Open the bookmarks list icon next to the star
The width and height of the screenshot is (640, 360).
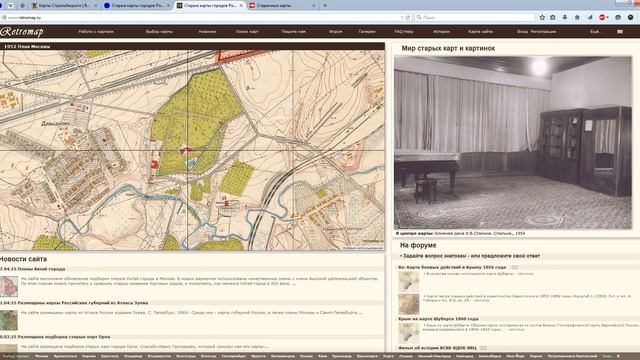[x=553, y=18]
